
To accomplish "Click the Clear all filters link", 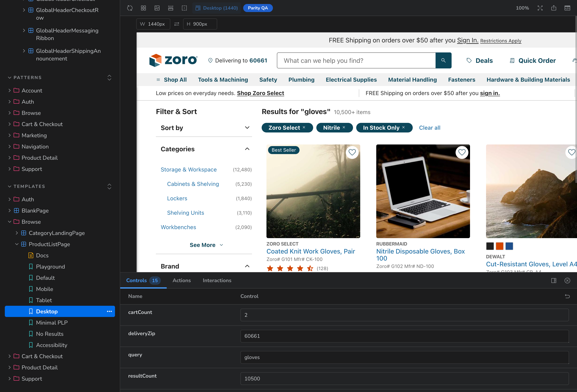I will point(430,128).
